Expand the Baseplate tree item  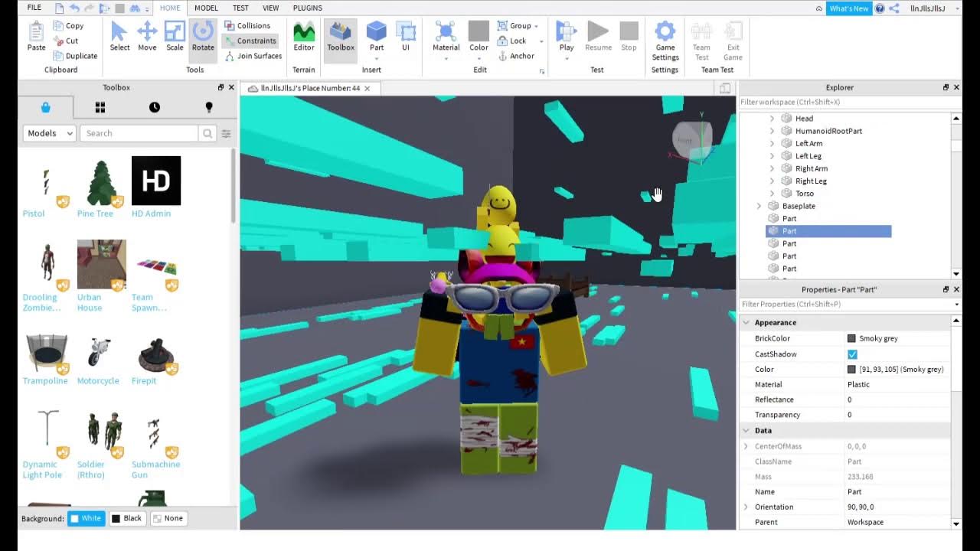[x=759, y=206]
